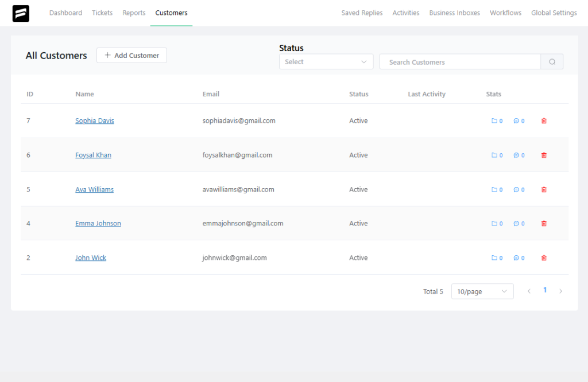Focus the Search Customers input field
Screen dimensions: 588x382
[x=460, y=62]
